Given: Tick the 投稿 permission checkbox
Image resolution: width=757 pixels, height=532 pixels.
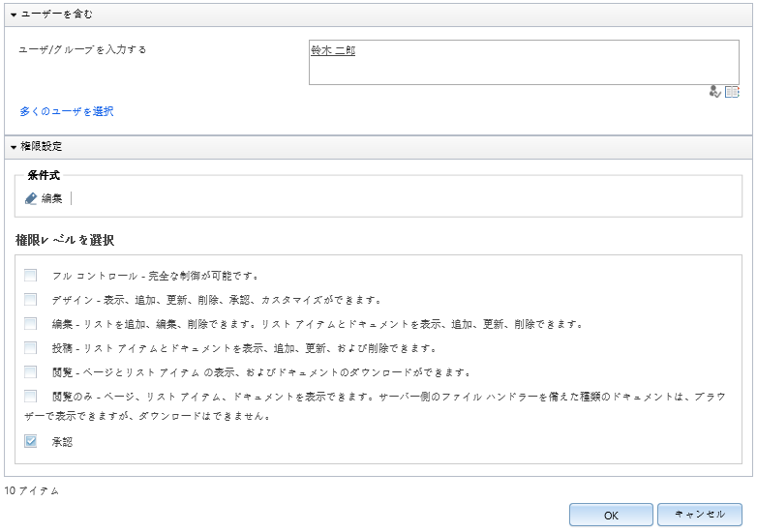Looking at the screenshot, I should 30,348.
